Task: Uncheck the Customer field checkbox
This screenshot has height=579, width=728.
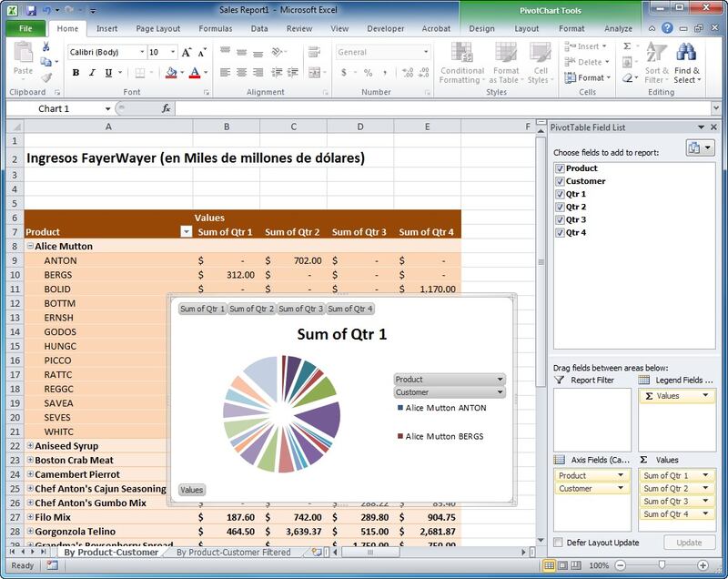Action: pos(559,181)
